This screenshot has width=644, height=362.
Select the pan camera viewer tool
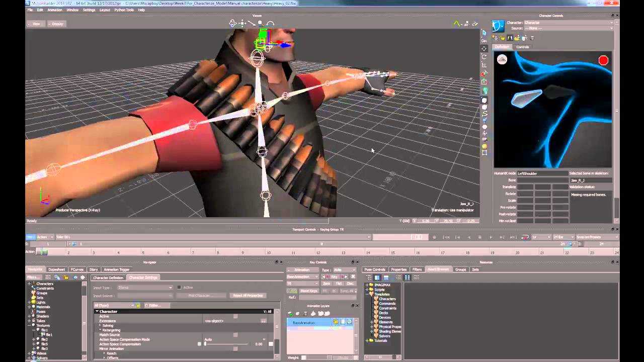[242, 23]
